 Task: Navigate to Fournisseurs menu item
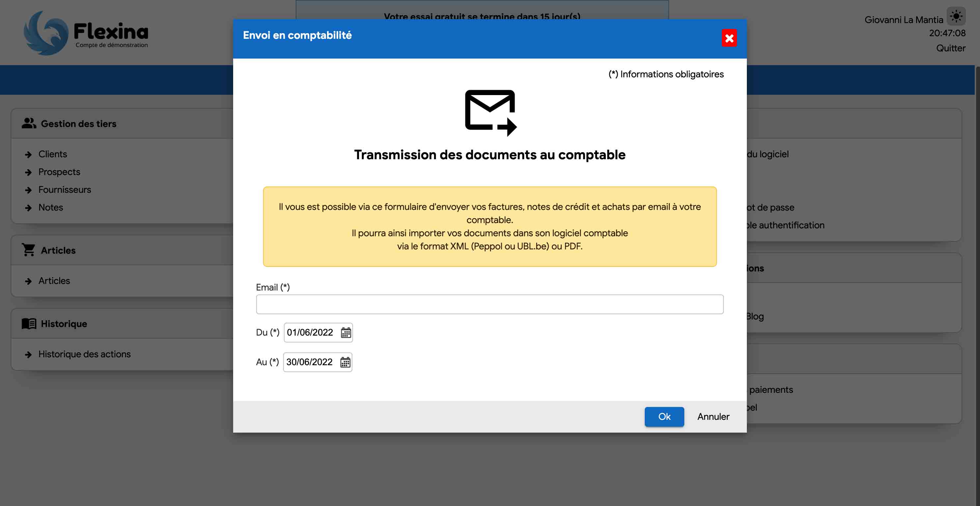[x=65, y=190]
